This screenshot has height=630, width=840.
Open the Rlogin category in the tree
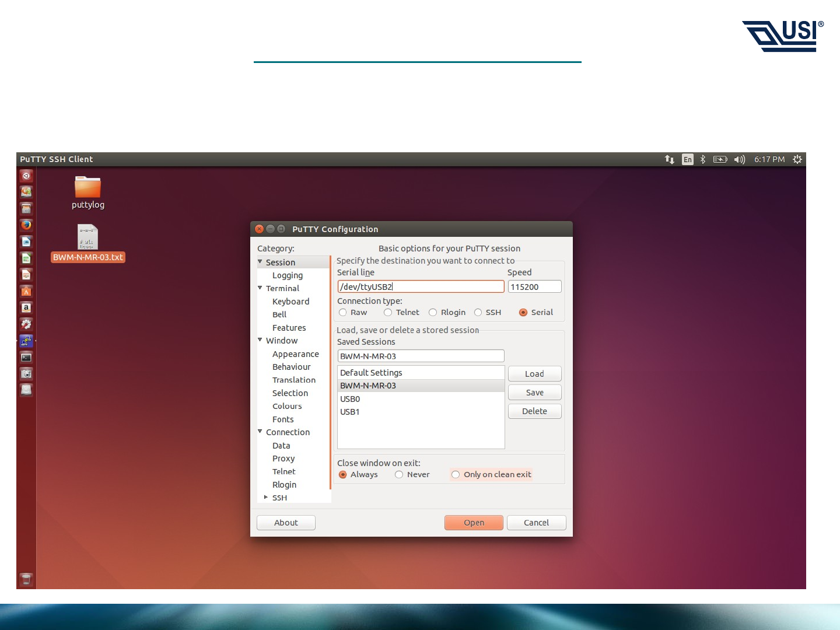pos(284,485)
